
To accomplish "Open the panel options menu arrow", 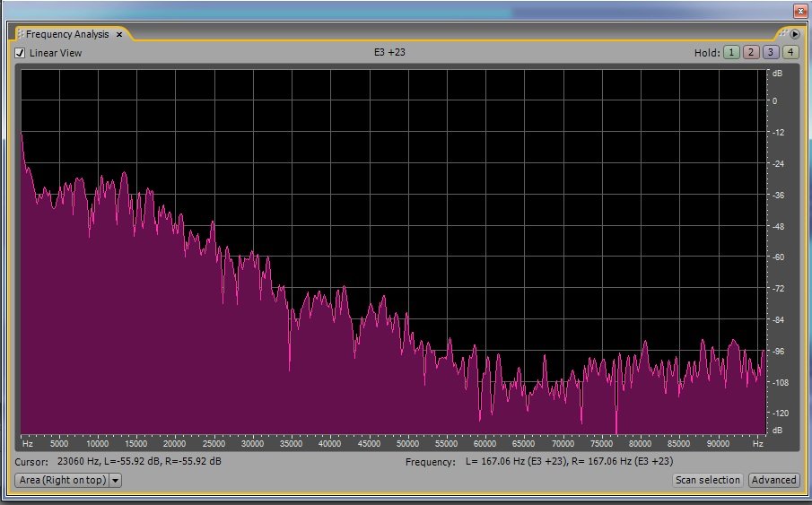I will click(795, 34).
